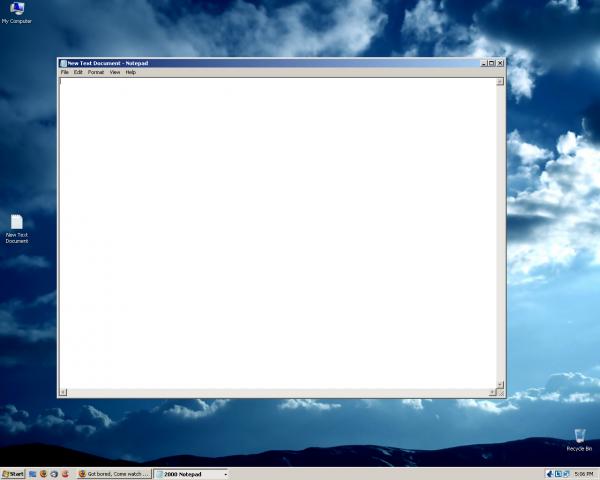Viewport: 600px width, 480px height.
Task: Click the taskbar clock showing the time
Action: [584, 474]
